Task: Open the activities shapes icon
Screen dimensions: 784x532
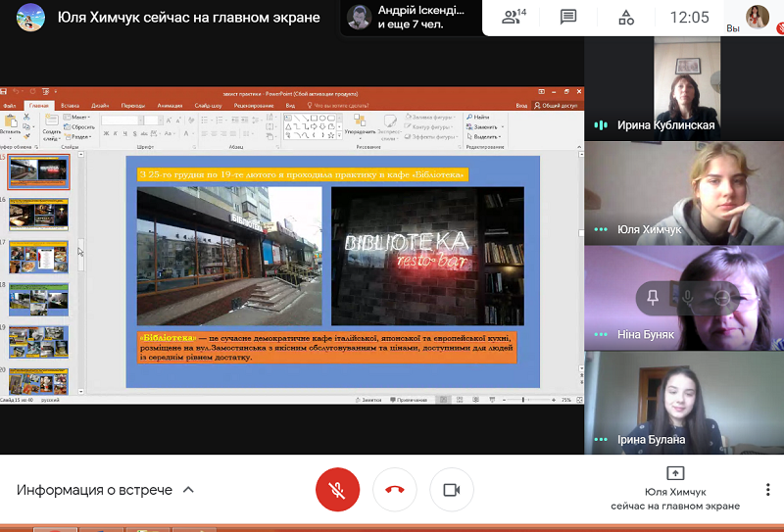Action: click(x=626, y=17)
